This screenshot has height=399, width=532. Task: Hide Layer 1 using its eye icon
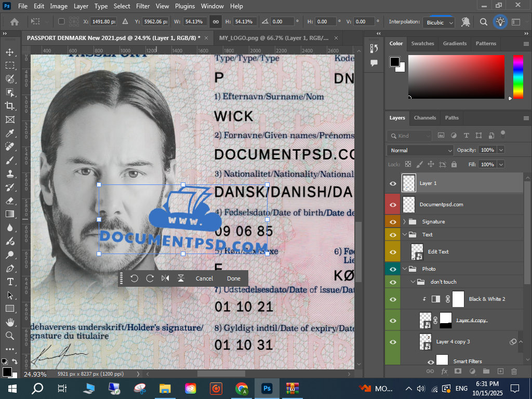[393, 183]
